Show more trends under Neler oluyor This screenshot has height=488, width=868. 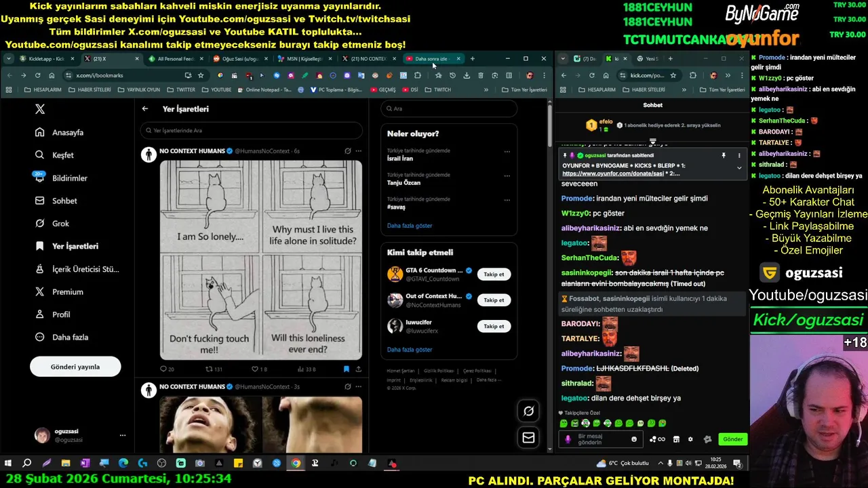pyautogui.click(x=410, y=226)
